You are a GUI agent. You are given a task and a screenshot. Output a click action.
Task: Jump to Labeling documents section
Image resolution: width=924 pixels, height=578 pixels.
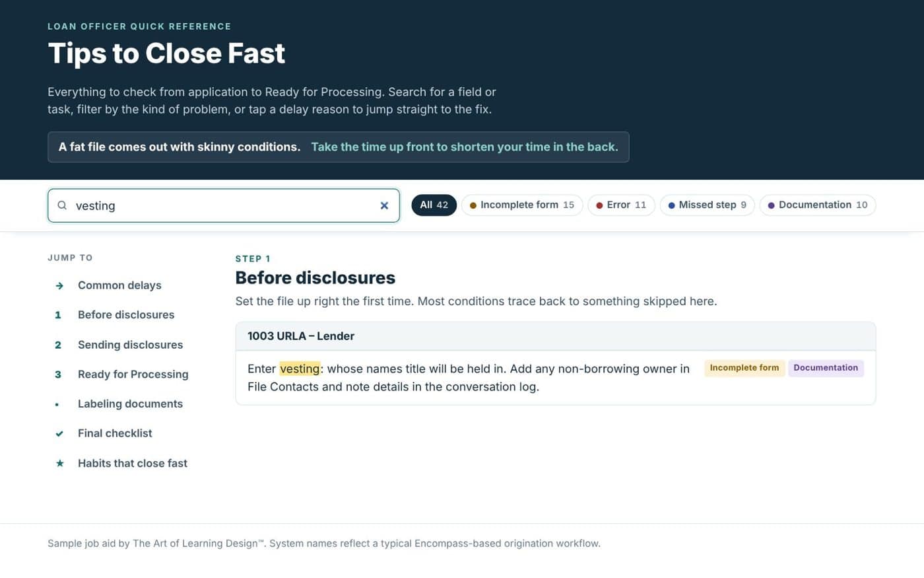point(130,404)
